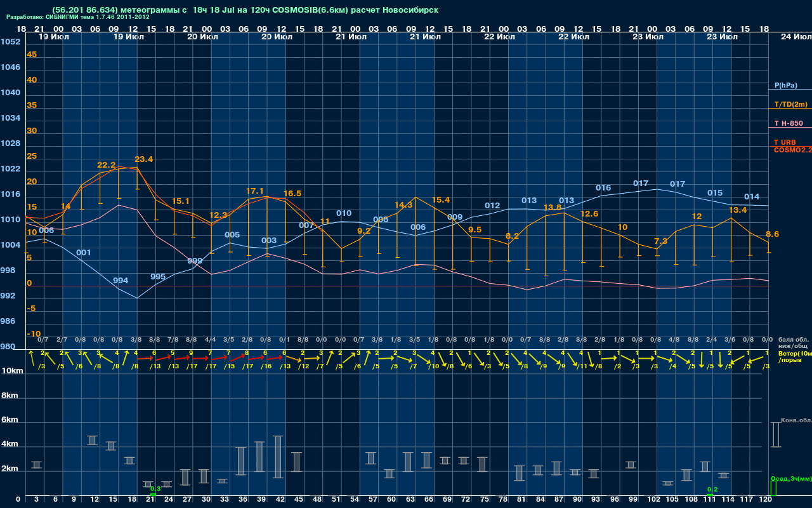Click the /11 wind gust value
Image resolution: width=812 pixels, height=508 pixels.
[582, 366]
